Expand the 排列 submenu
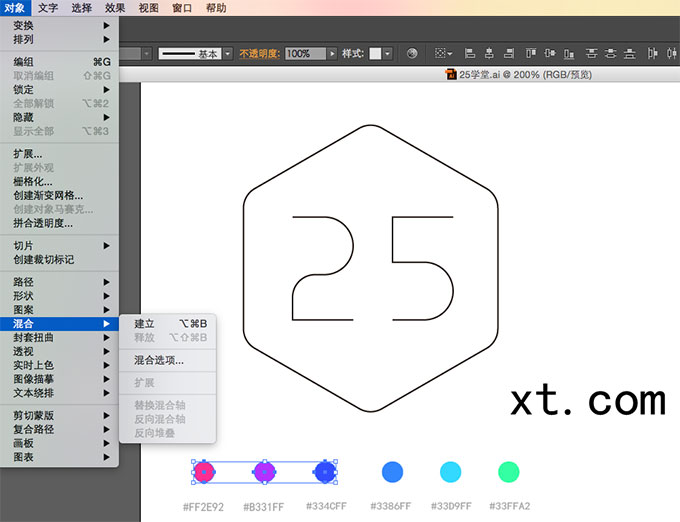680x522 pixels. pos(59,39)
